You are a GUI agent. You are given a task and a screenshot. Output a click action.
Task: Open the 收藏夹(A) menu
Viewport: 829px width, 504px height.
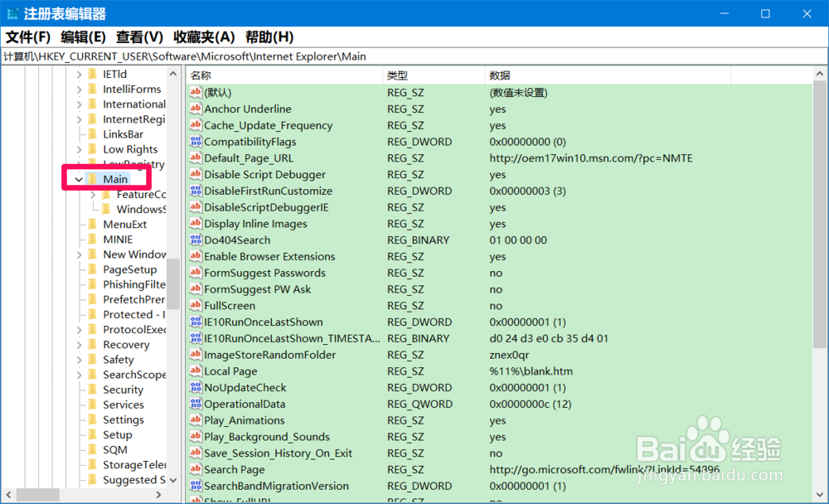(204, 37)
